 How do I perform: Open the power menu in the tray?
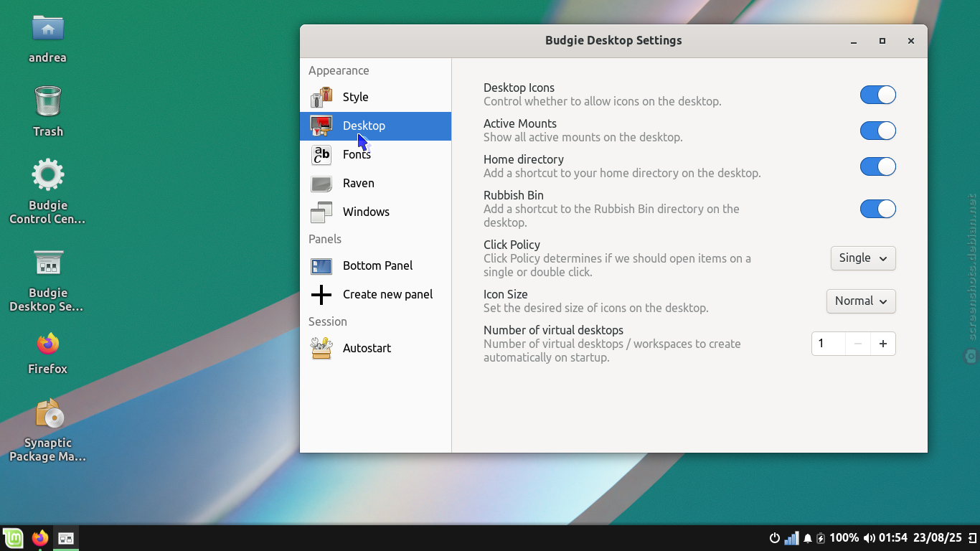point(775,538)
